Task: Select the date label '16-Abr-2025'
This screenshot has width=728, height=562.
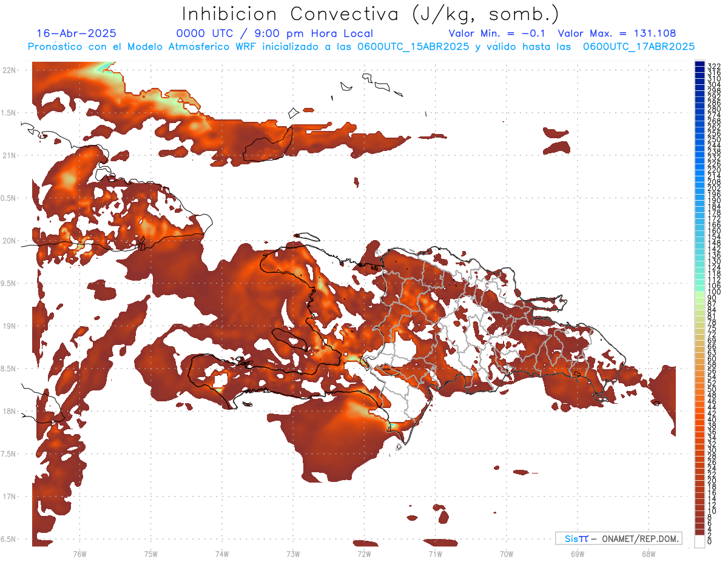Action: 76,33
